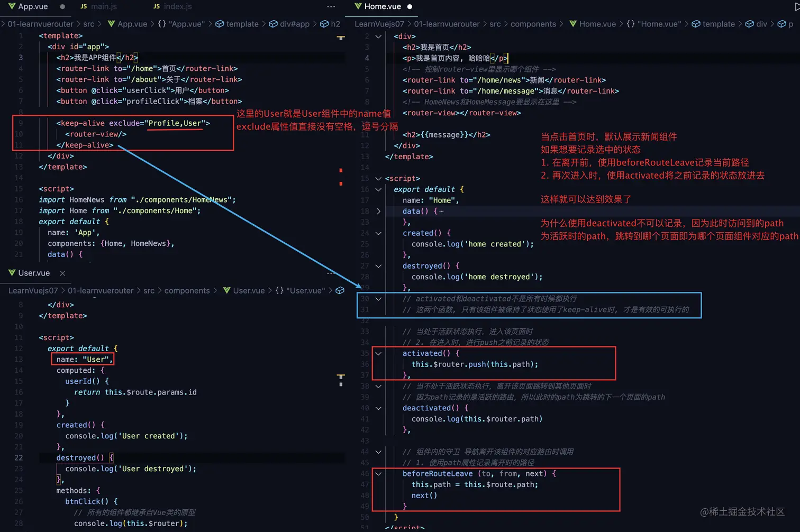Expand the folded data() block in Home.vue
This screenshot has width=800, height=532.
click(x=378, y=212)
